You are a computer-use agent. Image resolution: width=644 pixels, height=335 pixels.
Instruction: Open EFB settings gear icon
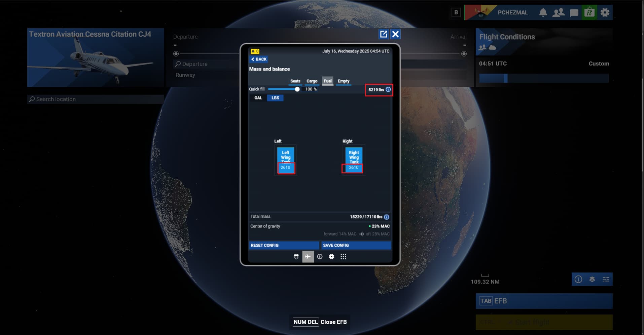click(331, 257)
